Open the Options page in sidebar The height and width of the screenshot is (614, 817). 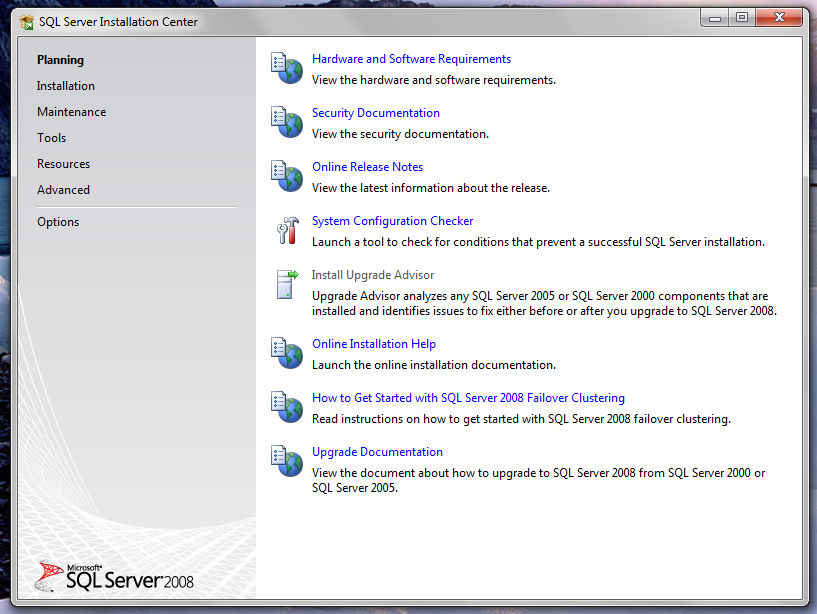tap(58, 222)
